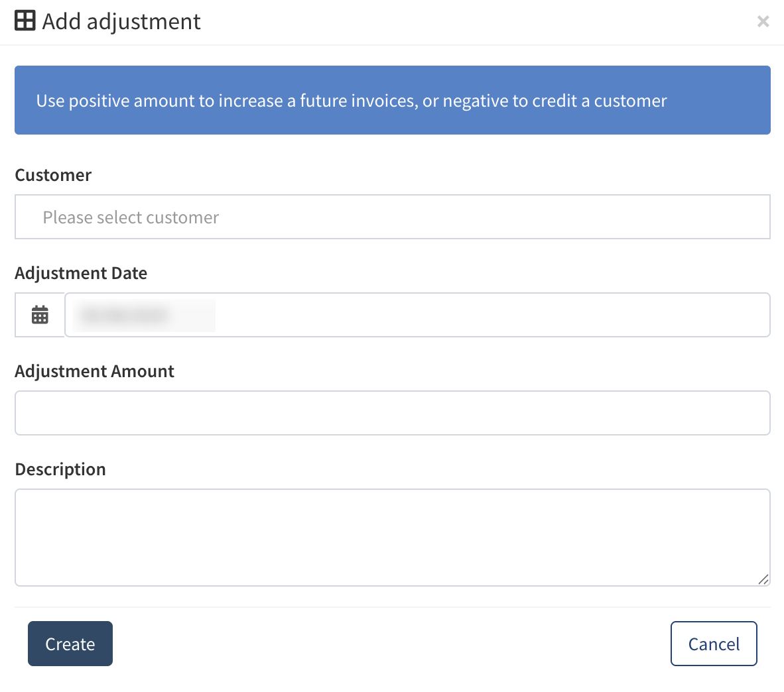Select the blurred date value in field

tap(126, 316)
